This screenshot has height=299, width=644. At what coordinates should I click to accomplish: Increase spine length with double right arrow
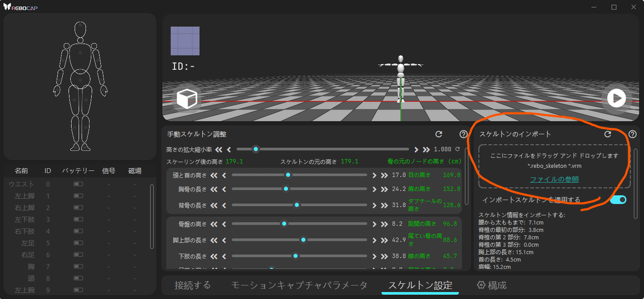384,205
